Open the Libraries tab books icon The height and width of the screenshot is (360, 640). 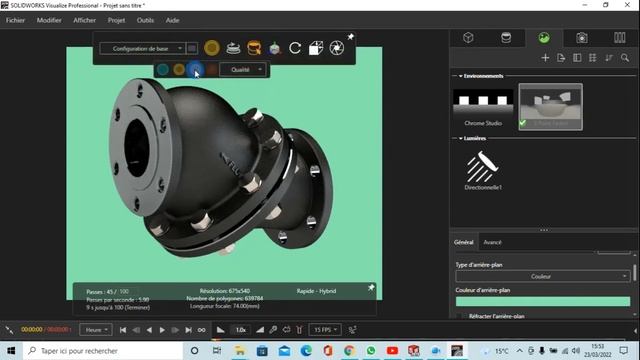pyautogui.click(x=620, y=38)
